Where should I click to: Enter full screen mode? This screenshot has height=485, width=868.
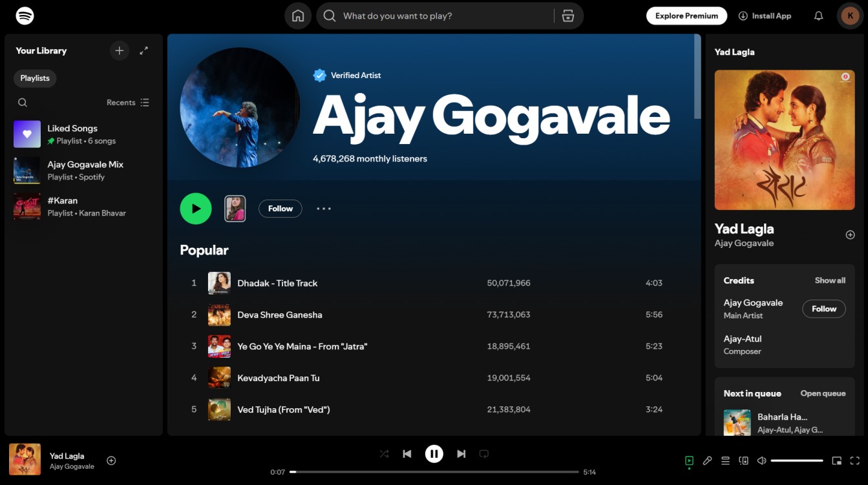point(854,460)
